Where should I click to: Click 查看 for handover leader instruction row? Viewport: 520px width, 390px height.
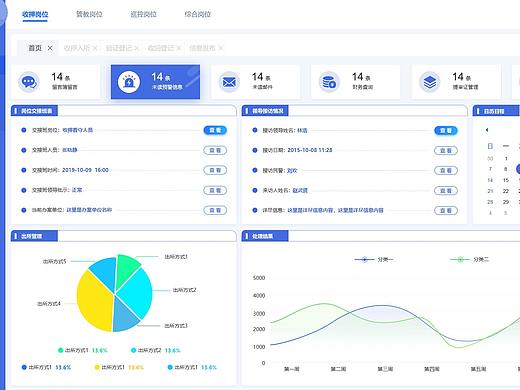point(215,190)
